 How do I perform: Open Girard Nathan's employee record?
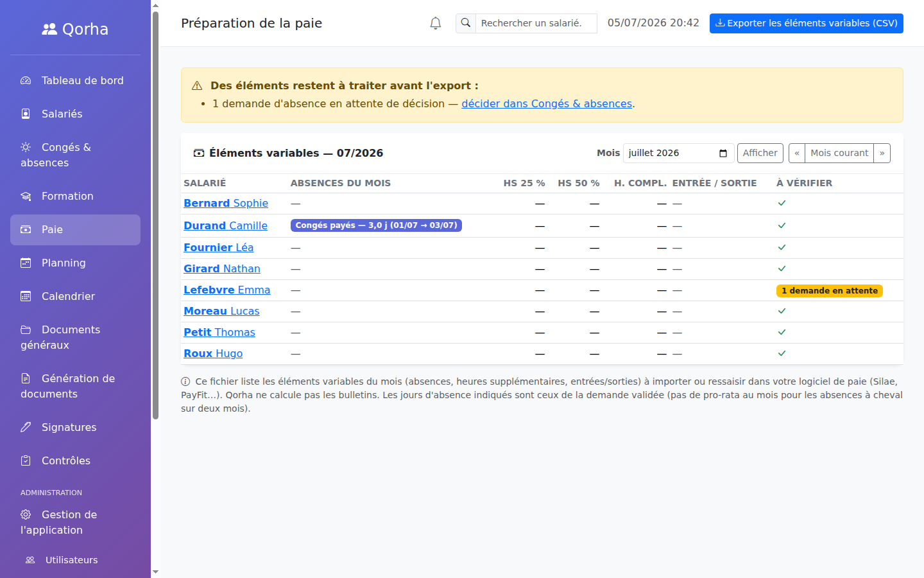(222, 268)
